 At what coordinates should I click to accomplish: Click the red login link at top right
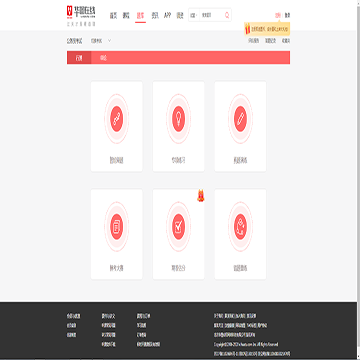coord(277,15)
